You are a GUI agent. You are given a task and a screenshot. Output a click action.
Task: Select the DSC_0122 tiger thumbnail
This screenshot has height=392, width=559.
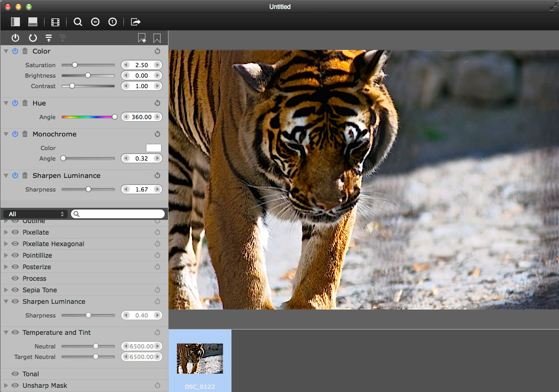(199, 358)
